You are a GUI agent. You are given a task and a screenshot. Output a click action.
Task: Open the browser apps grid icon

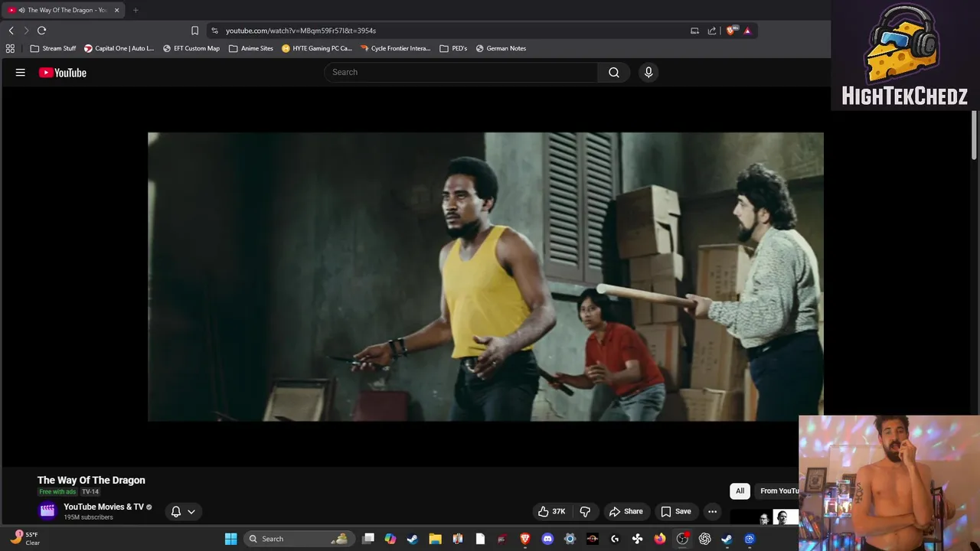[x=10, y=48]
